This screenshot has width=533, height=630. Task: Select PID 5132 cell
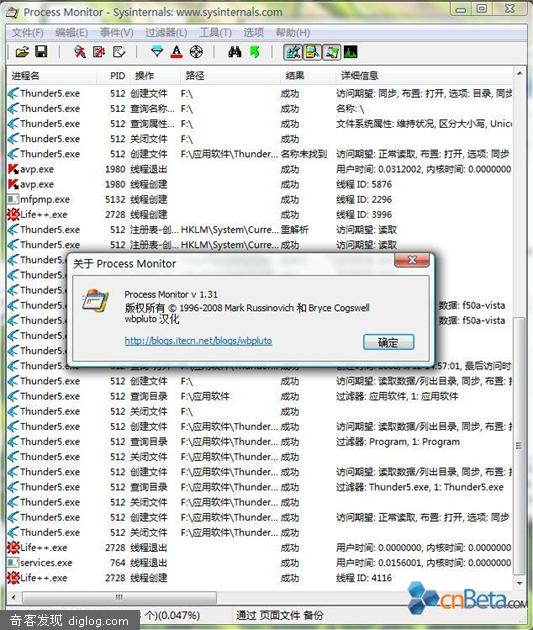[x=115, y=199]
